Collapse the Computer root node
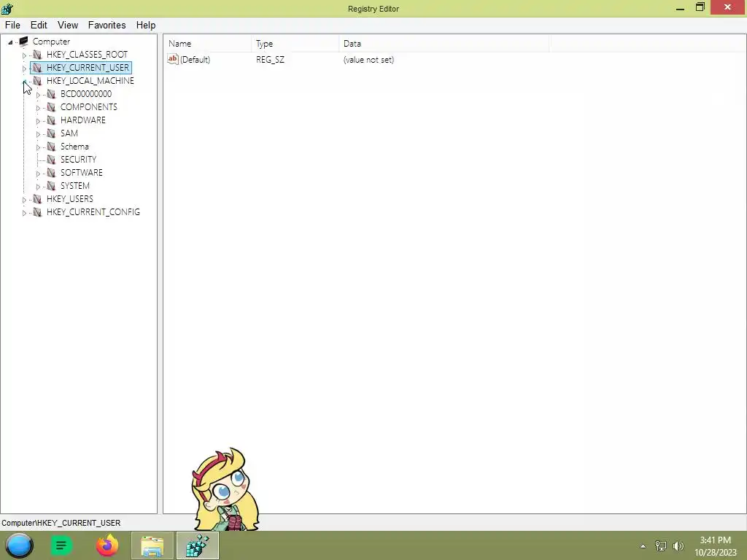 pos(10,42)
